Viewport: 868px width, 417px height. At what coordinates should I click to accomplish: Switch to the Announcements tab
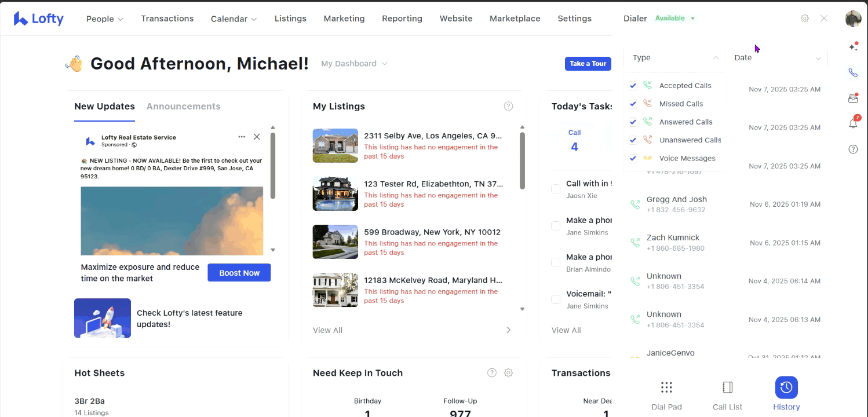click(x=183, y=107)
